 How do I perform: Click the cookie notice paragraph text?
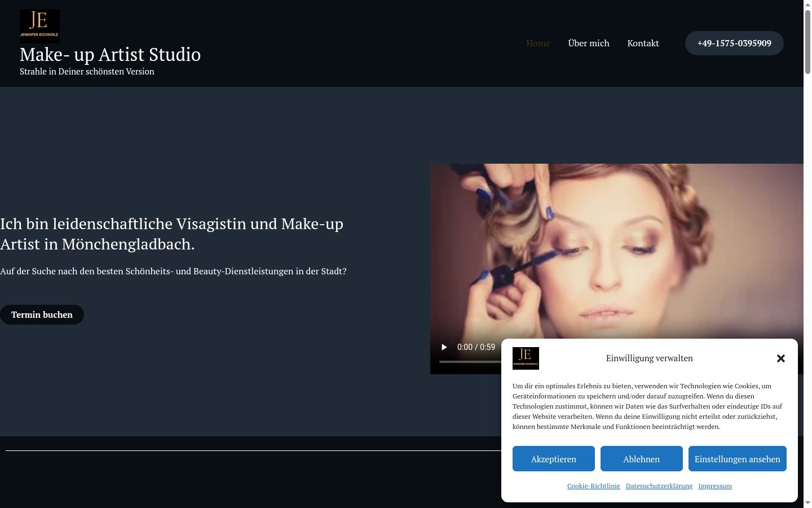coord(647,406)
